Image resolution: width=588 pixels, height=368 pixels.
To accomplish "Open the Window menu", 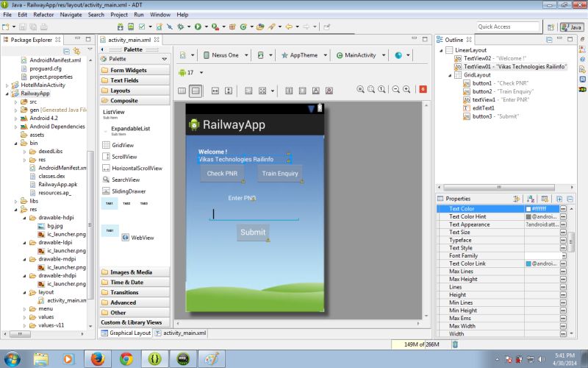I will (160, 15).
